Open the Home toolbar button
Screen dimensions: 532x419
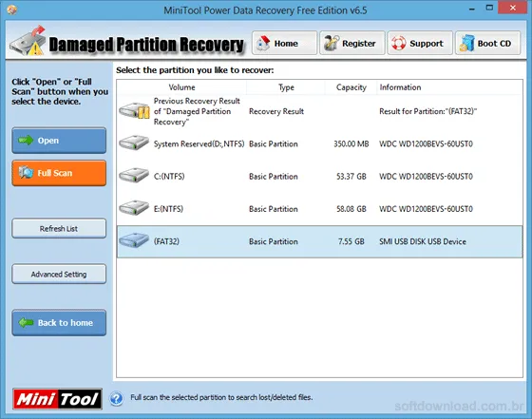[284, 43]
